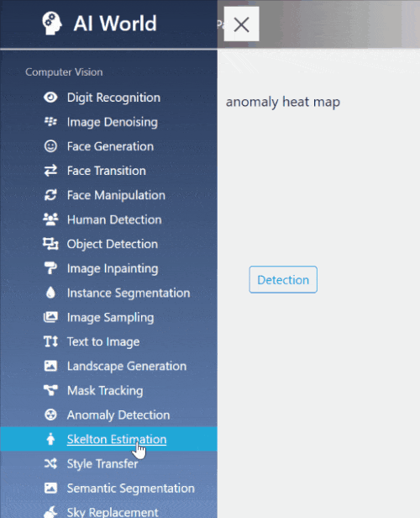This screenshot has width=420, height=518.
Task: Click the radiation icon for Anomaly Detection
Action: (x=50, y=415)
